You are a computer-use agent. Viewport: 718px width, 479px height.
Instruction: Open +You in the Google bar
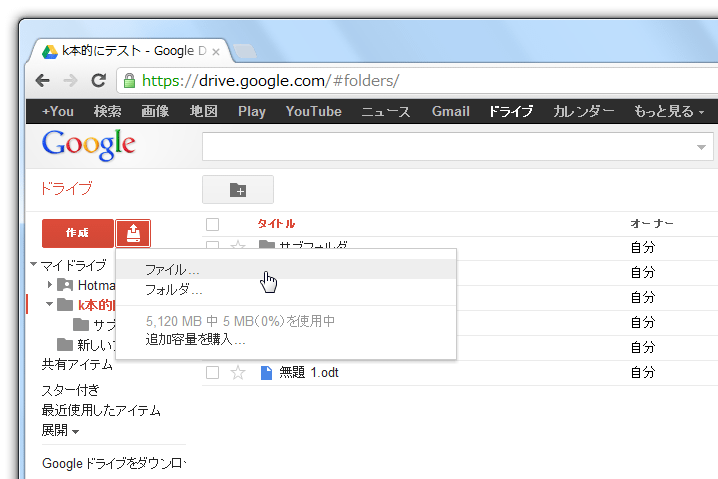58,111
